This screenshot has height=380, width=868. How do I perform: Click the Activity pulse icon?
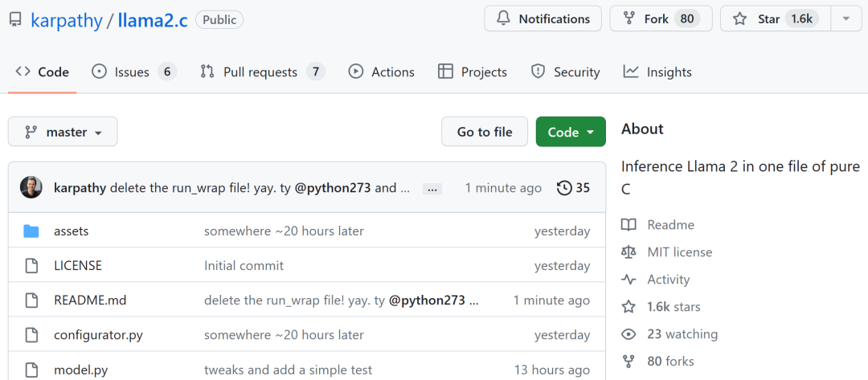point(628,280)
